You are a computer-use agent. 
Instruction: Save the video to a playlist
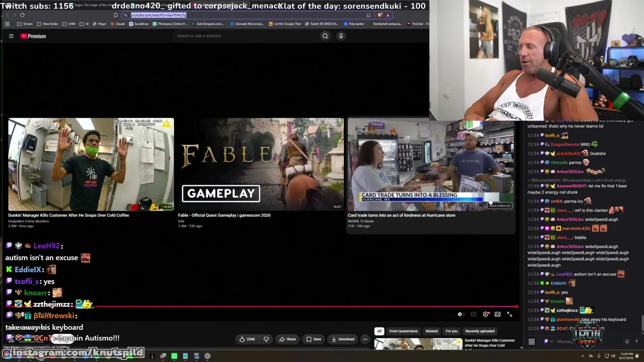point(313,339)
